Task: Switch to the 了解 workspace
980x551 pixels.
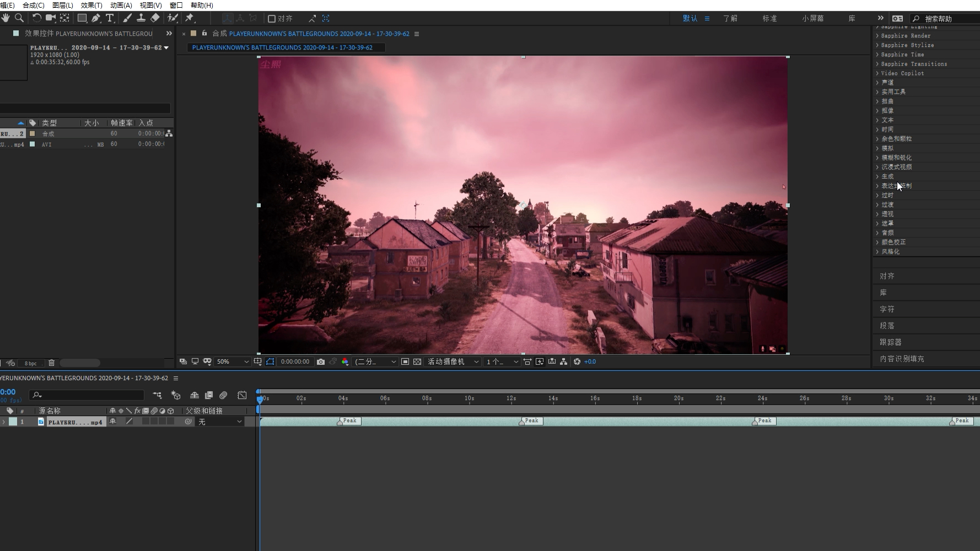Action: pyautogui.click(x=730, y=18)
